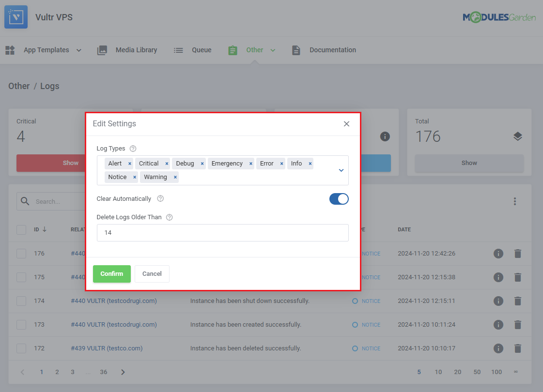View details of log 176

point(498,254)
